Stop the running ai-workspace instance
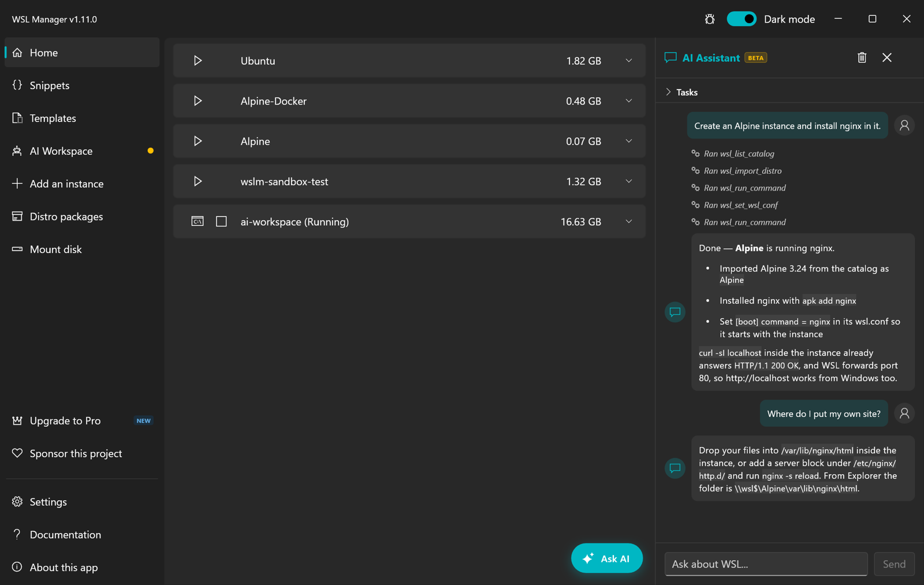 tap(221, 221)
